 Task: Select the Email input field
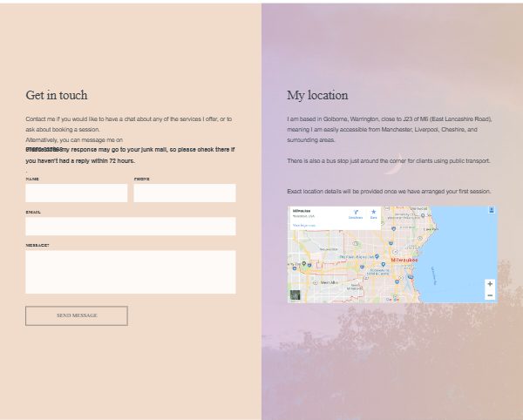130,227
